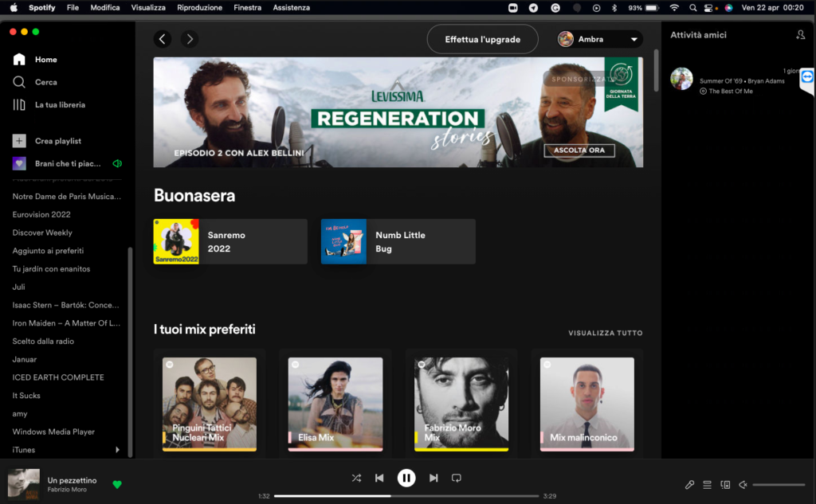Open Scelto dalla radio playlist
Screen dimensions: 816x504
coord(43,342)
